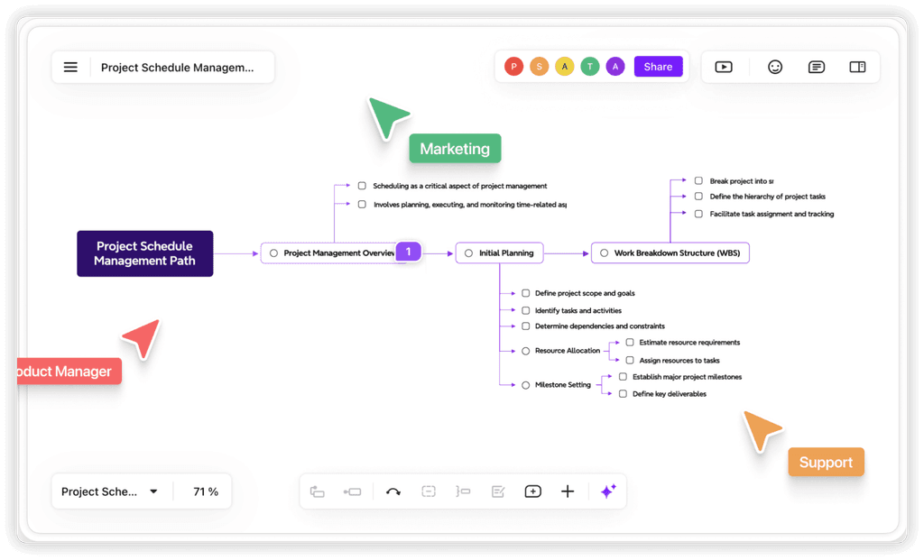This screenshot has height=560, width=924.
Task: Toggle the side panel layout icon
Action: (x=856, y=67)
